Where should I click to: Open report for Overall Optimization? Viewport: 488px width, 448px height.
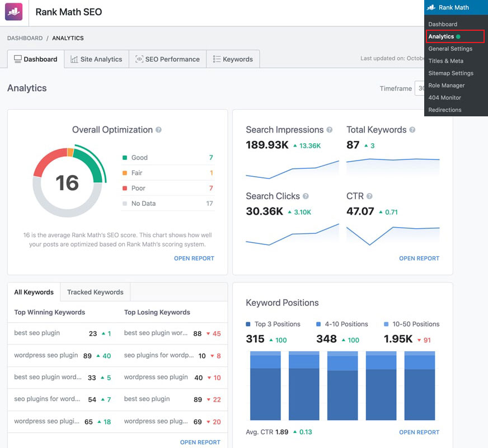click(194, 258)
